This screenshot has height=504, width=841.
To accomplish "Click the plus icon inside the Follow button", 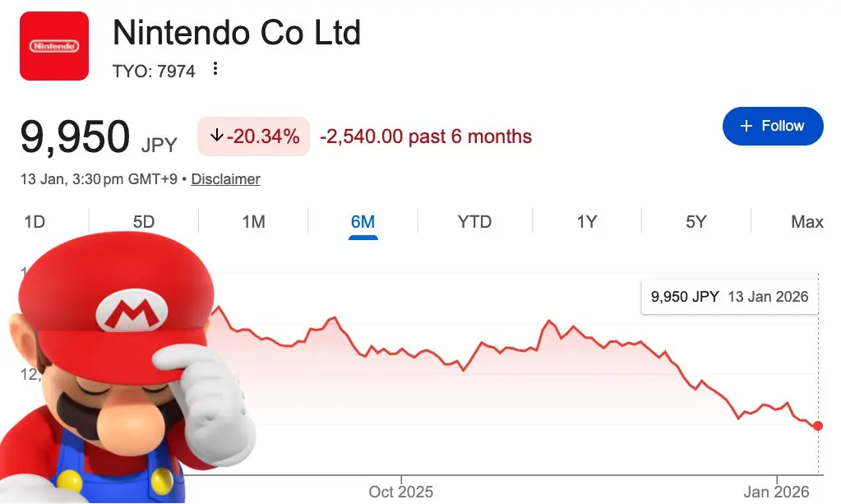I will click(746, 126).
